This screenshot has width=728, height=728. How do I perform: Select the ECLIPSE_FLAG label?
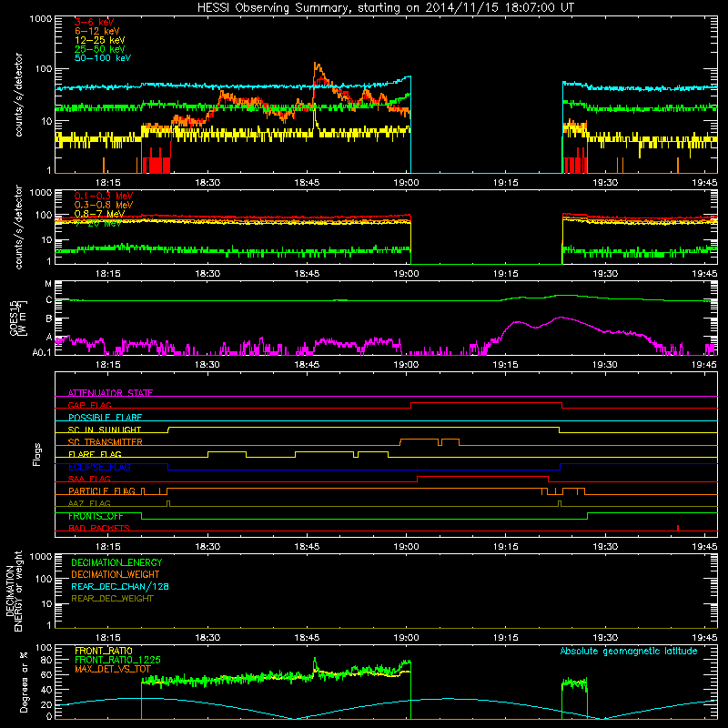coord(99,467)
